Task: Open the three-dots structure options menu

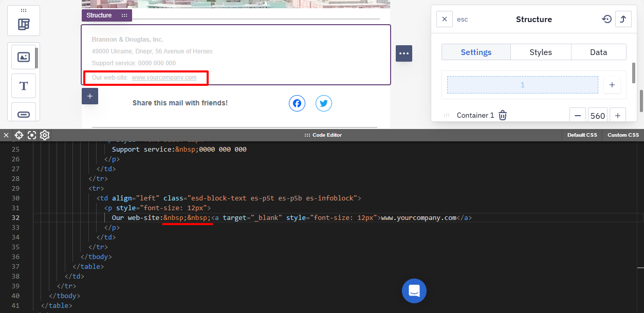Action: [404, 53]
